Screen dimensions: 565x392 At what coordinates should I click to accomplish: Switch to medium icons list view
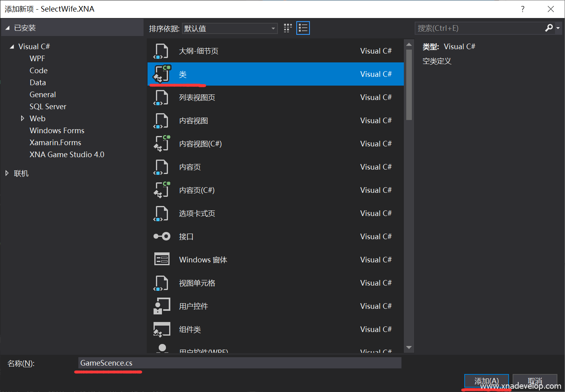point(303,28)
